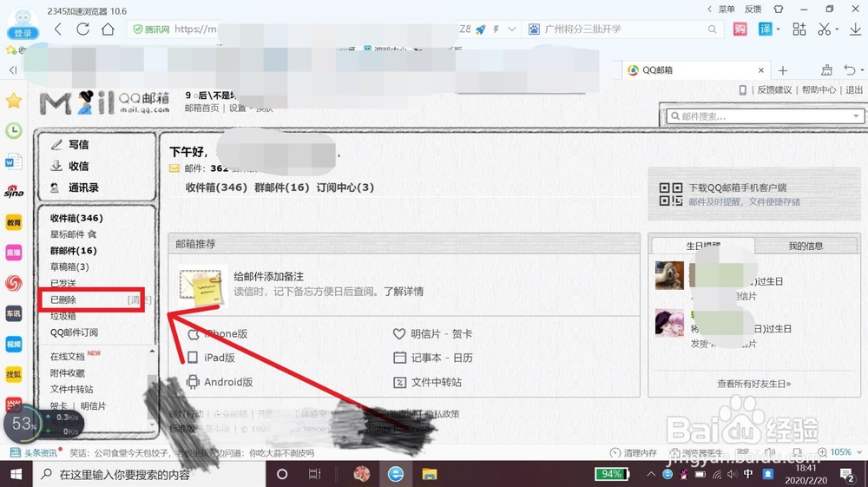The image size is (868, 487).
Task: Click 帮助中心 link
Action: click(819, 89)
